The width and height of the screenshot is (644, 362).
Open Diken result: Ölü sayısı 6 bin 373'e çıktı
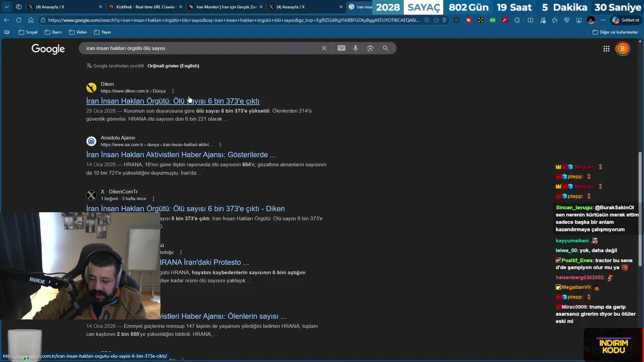point(173,101)
